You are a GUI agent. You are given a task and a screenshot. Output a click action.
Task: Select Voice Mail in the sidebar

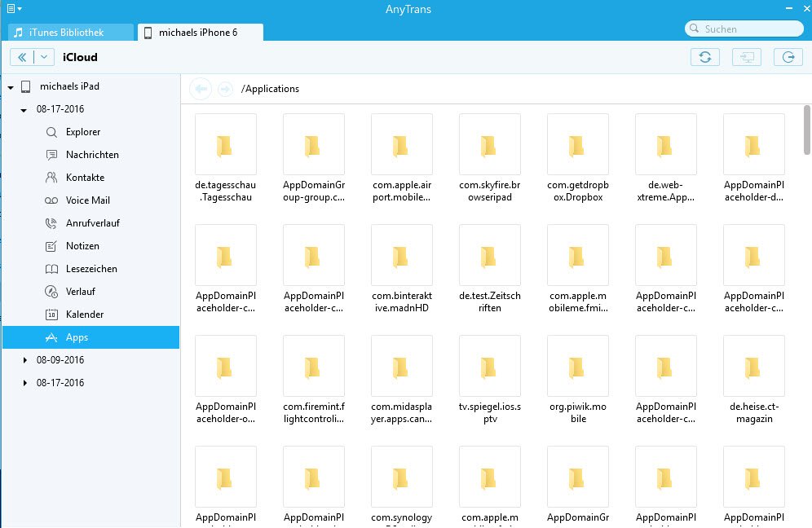(x=91, y=200)
